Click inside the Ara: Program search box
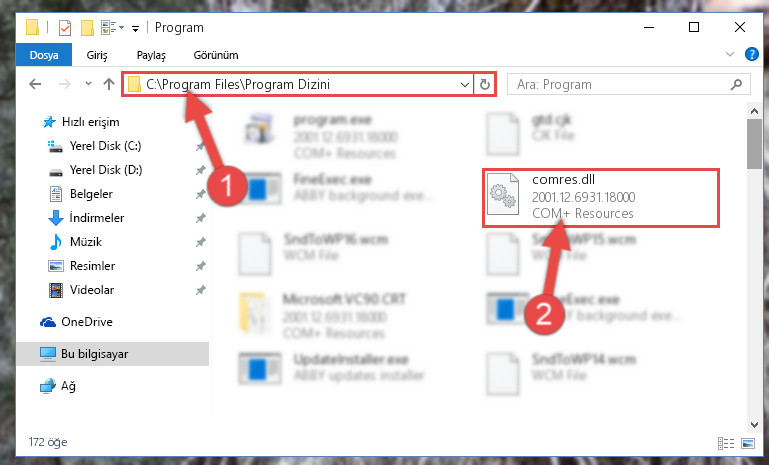Image resolution: width=769 pixels, height=465 pixels. coord(620,85)
